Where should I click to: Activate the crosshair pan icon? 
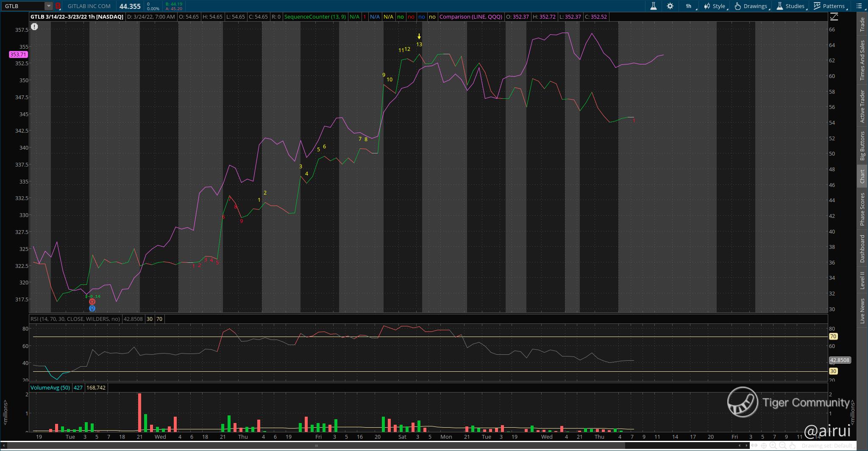point(764,445)
